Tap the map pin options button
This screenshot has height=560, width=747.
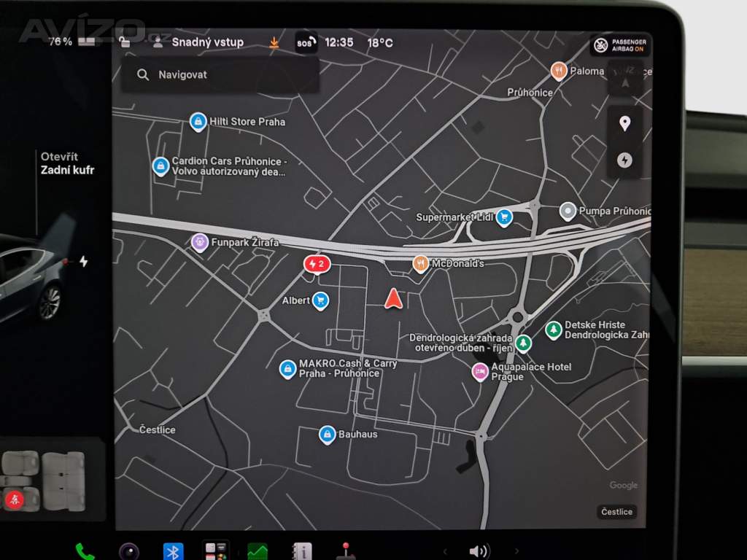[x=625, y=124]
